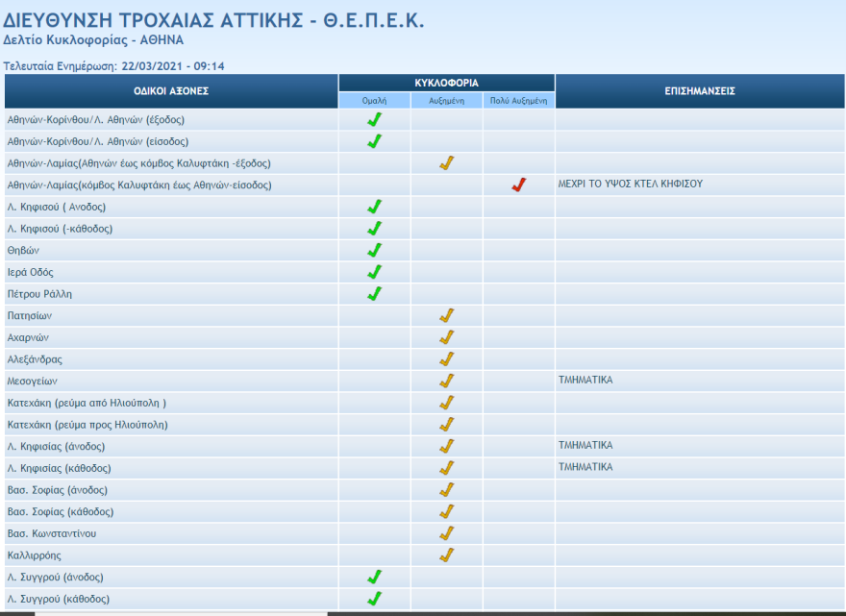Click yellow checkmark in Μεσογείων row
The width and height of the screenshot is (846, 616).
click(447, 382)
